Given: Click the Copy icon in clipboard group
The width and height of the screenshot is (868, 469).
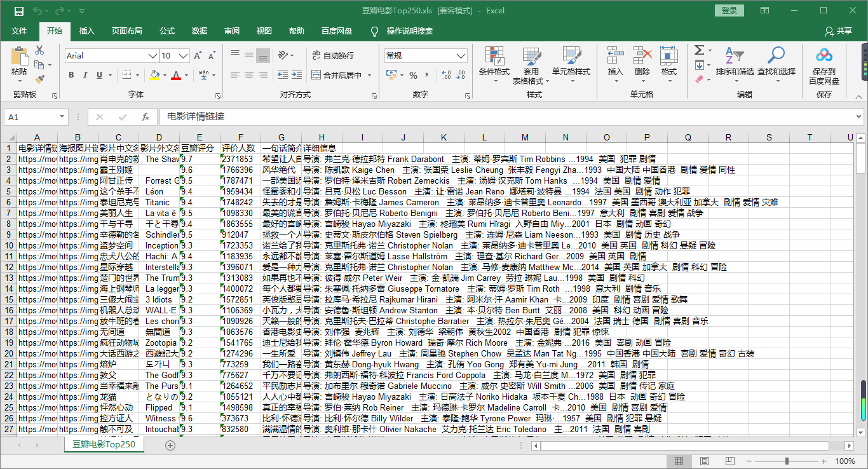Looking at the screenshot, I should [x=39, y=65].
